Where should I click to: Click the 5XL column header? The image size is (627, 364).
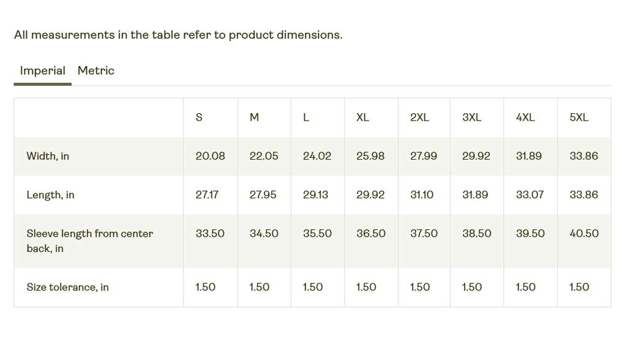pos(579,117)
